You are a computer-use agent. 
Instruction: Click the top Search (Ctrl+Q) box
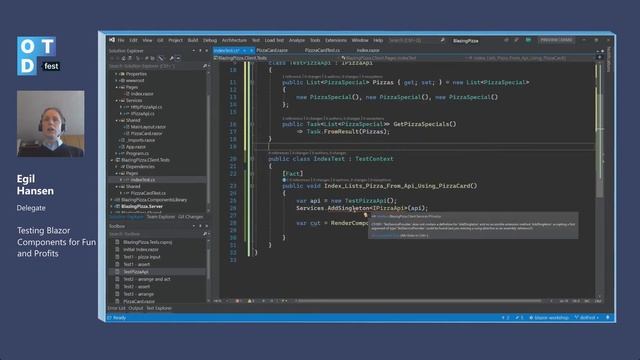point(416,40)
